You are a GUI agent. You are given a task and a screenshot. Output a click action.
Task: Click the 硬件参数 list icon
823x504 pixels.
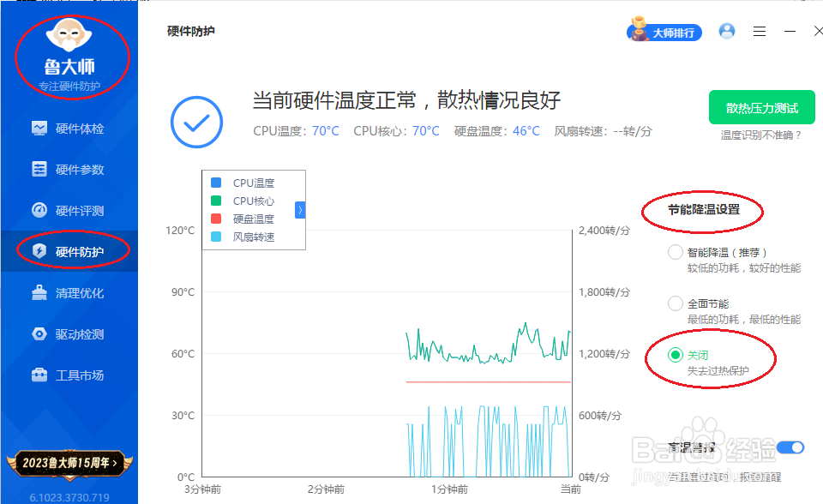pyautogui.click(x=39, y=169)
